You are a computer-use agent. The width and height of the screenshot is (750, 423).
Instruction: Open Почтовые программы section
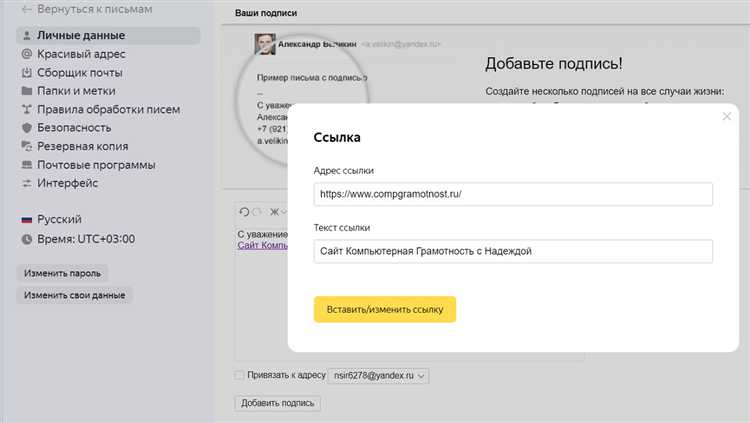pos(96,165)
